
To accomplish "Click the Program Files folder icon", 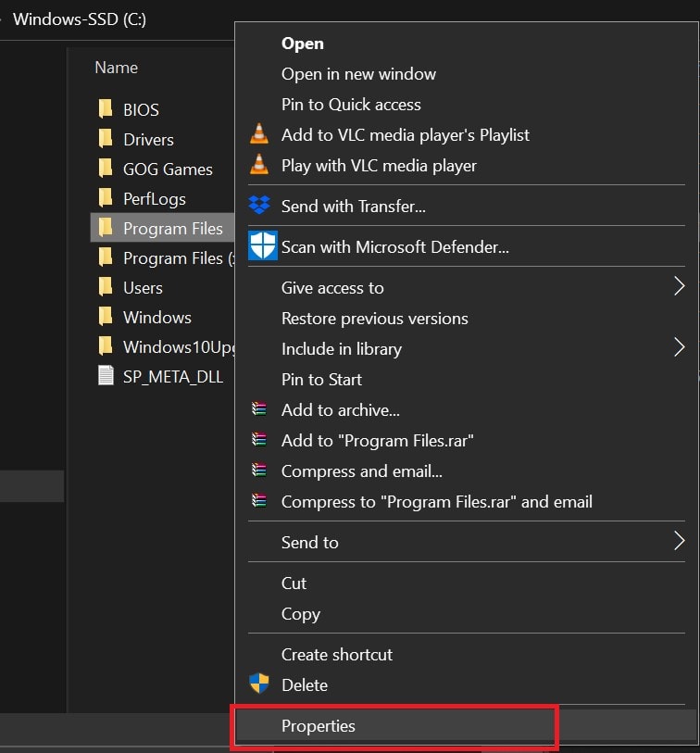I will click(106, 228).
